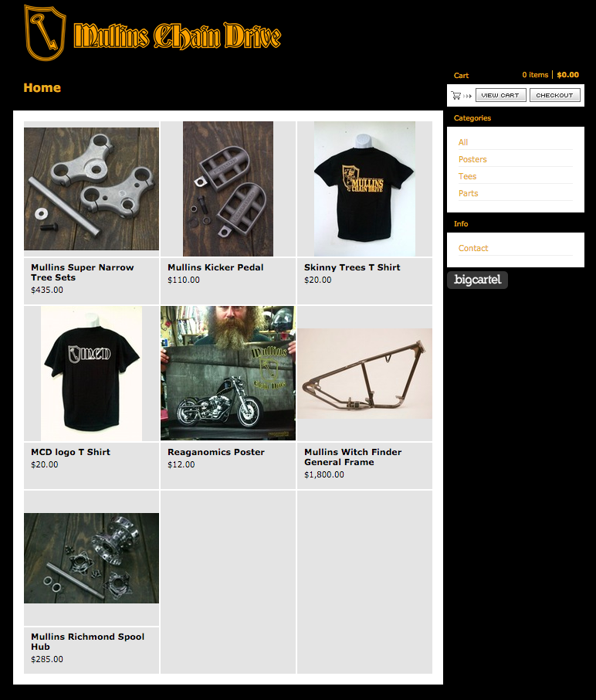Click the View Cart button
Image resolution: width=596 pixels, height=700 pixels.
[500, 95]
